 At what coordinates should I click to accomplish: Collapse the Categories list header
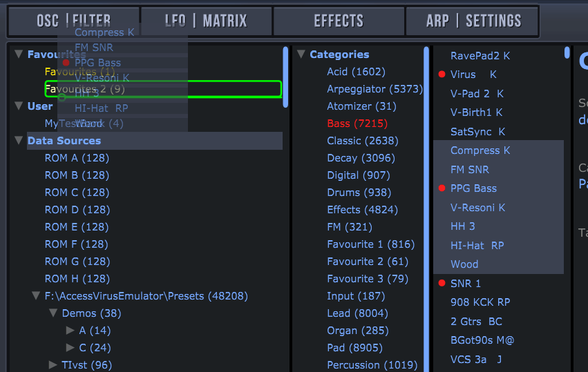pyautogui.click(x=301, y=55)
